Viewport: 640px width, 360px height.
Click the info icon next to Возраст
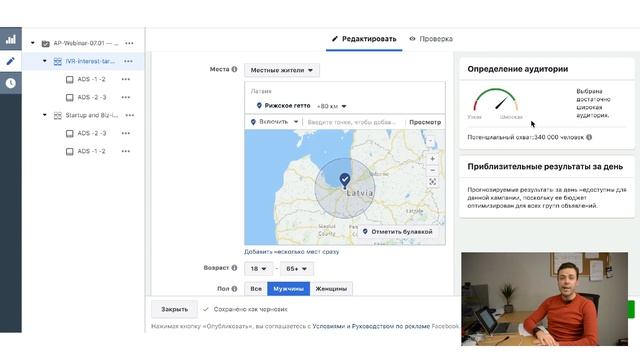pyautogui.click(x=234, y=268)
